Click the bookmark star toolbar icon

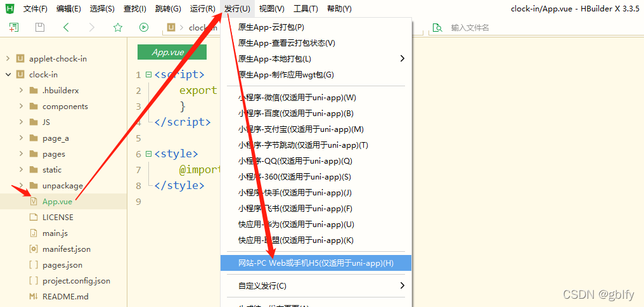[118, 27]
